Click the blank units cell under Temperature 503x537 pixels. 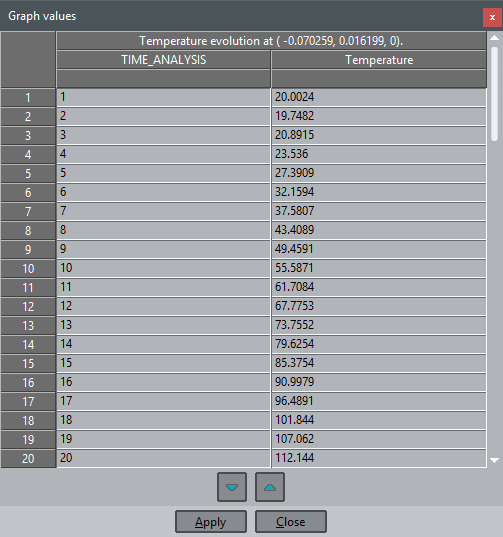coord(379,79)
